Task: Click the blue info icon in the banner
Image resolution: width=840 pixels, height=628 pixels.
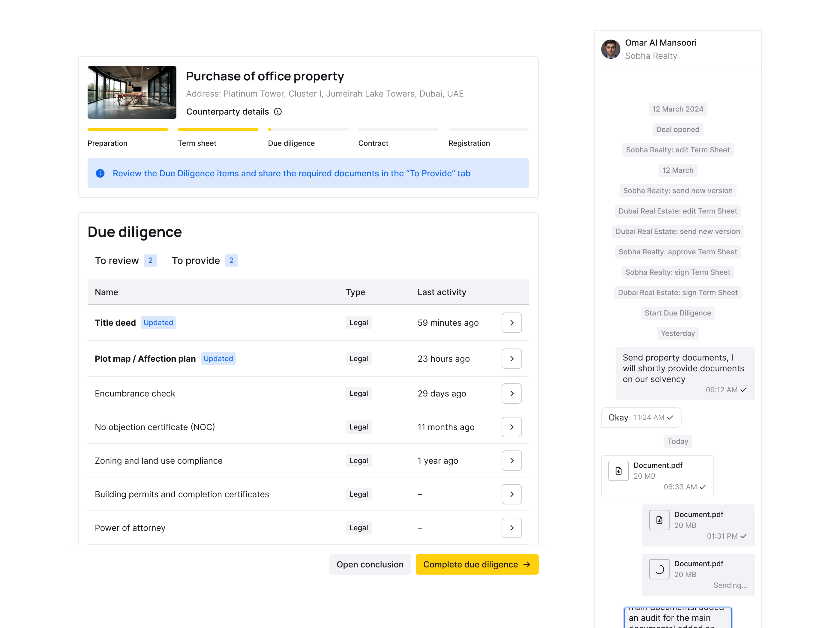Action: [100, 174]
